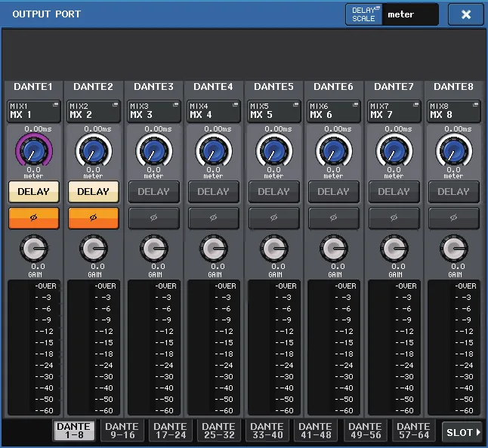Switch to DANTE 25-32 tab
The height and width of the screenshot is (448, 488).
pos(219,431)
